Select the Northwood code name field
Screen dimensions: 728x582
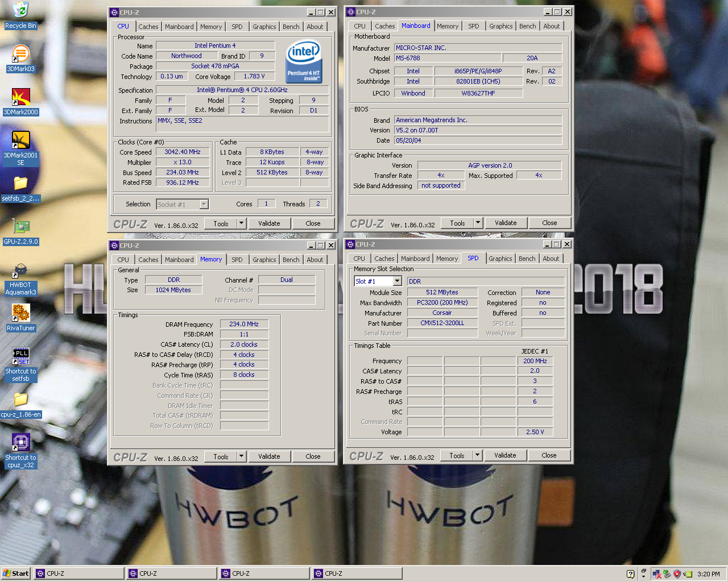pos(187,56)
